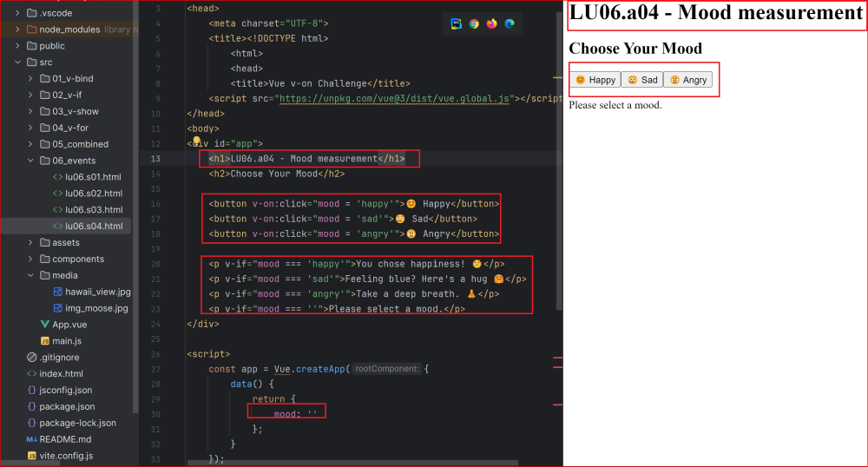This screenshot has height=467, width=868.
Task: Open main.js file
Action: (67, 341)
